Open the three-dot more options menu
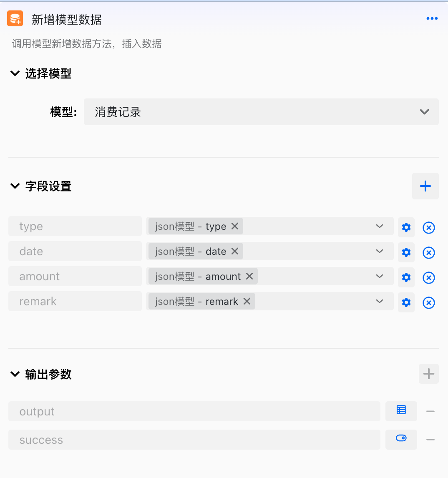448x478 pixels. tap(432, 19)
